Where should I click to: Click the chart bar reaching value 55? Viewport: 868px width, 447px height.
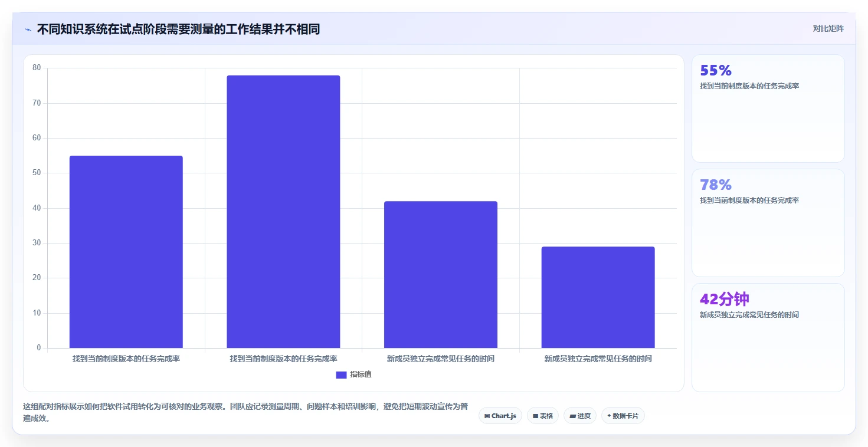click(x=126, y=252)
